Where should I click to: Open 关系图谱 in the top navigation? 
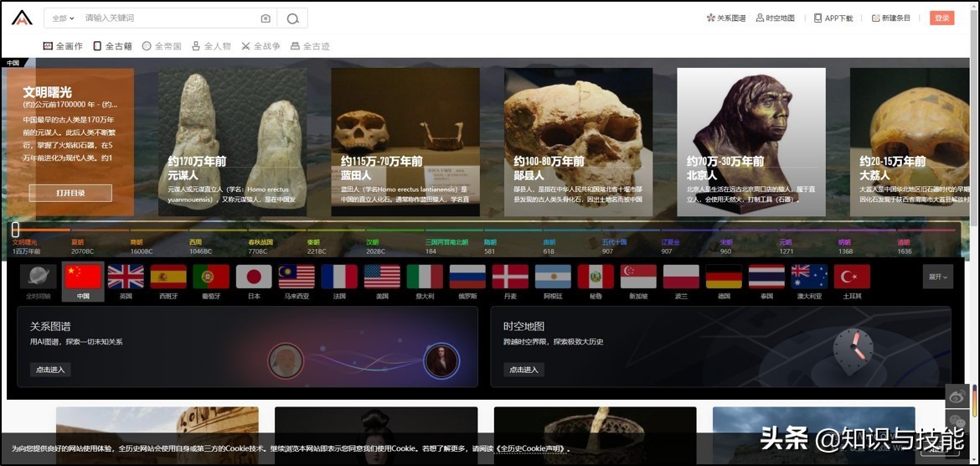(x=726, y=18)
